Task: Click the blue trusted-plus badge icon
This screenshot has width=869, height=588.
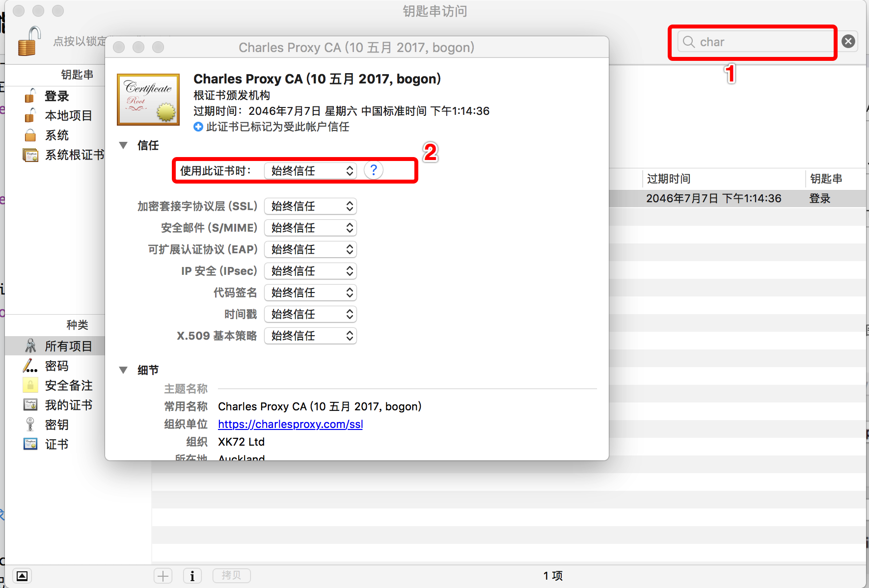Action: [x=198, y=127]
